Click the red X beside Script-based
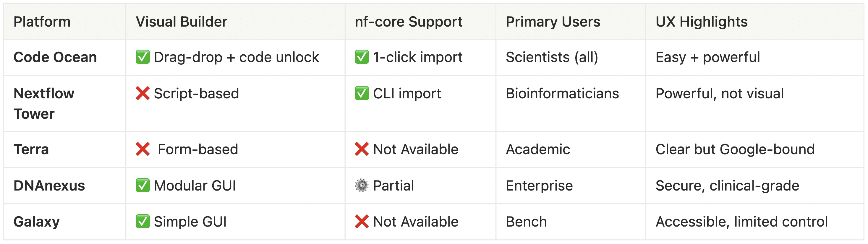 coord(142,93)
